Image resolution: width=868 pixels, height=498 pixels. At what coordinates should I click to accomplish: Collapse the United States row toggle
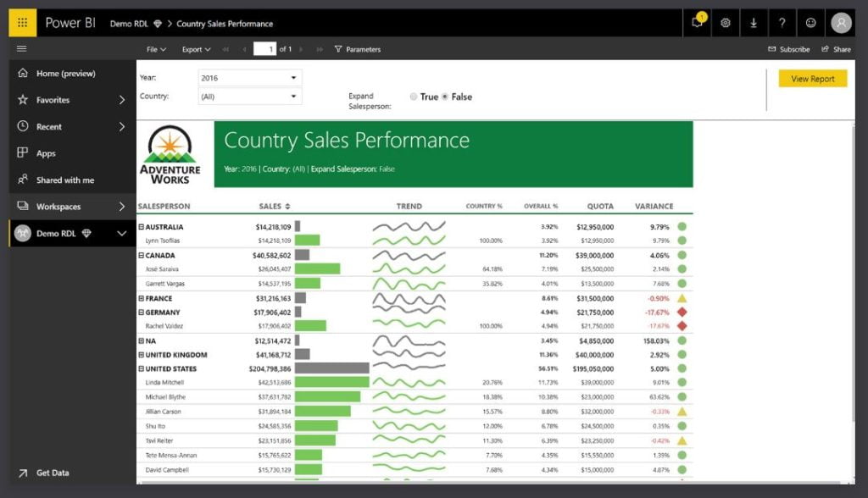click(142, 368)
